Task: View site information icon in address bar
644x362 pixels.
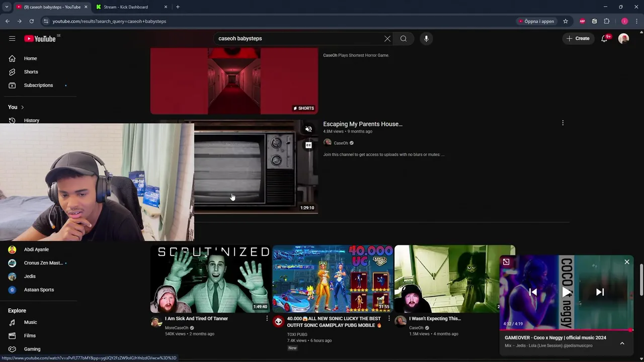Action: (46, 21)
